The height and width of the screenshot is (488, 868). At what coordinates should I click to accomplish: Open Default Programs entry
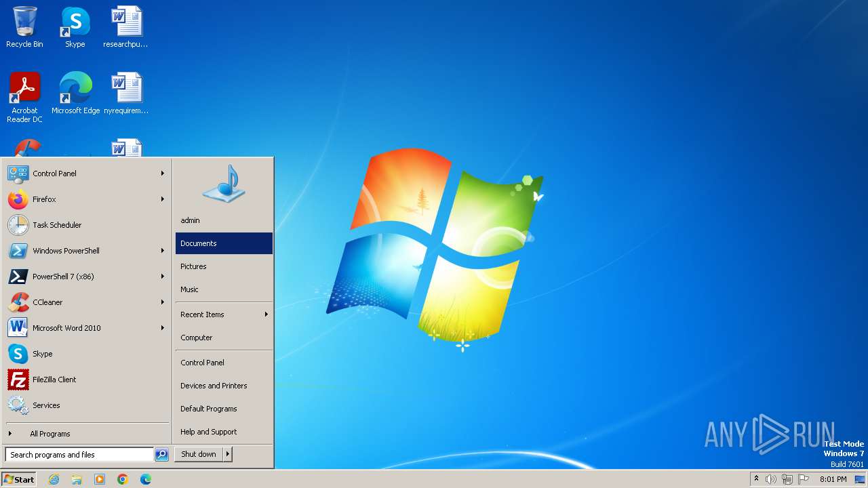pyautogui.click(x=224, y=409)
